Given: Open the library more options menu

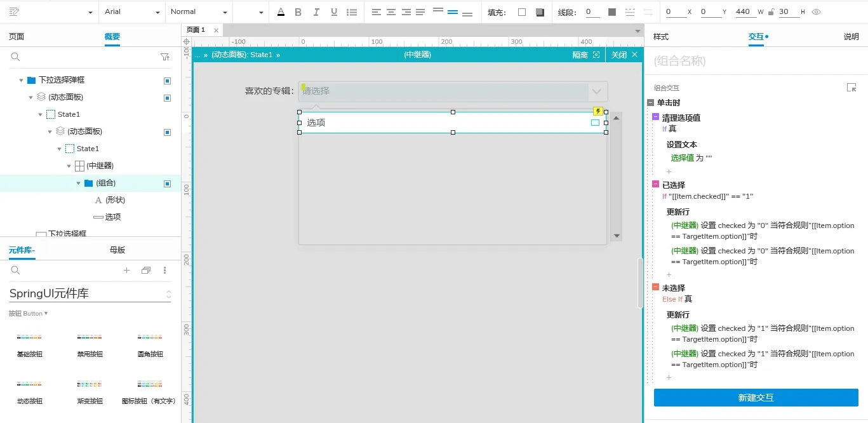Looking at the screenshot, I should (165, 271).
